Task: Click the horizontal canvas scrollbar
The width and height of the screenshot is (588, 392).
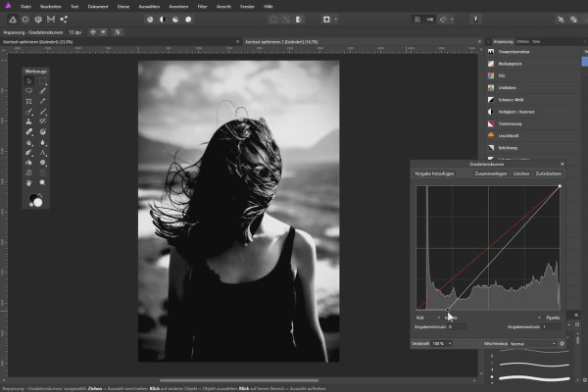Action: point(239,380)
